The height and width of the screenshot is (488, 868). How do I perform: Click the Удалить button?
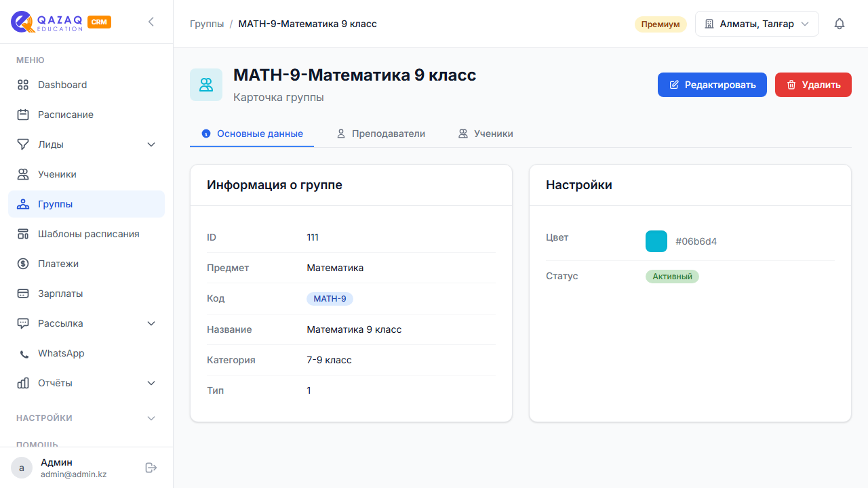[x=813, y=85]
